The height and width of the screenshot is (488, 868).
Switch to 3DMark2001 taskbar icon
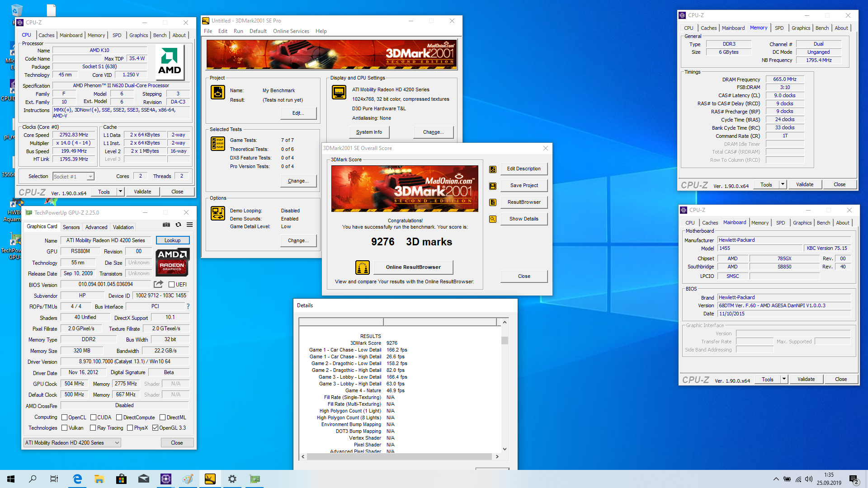pos(210,479)
